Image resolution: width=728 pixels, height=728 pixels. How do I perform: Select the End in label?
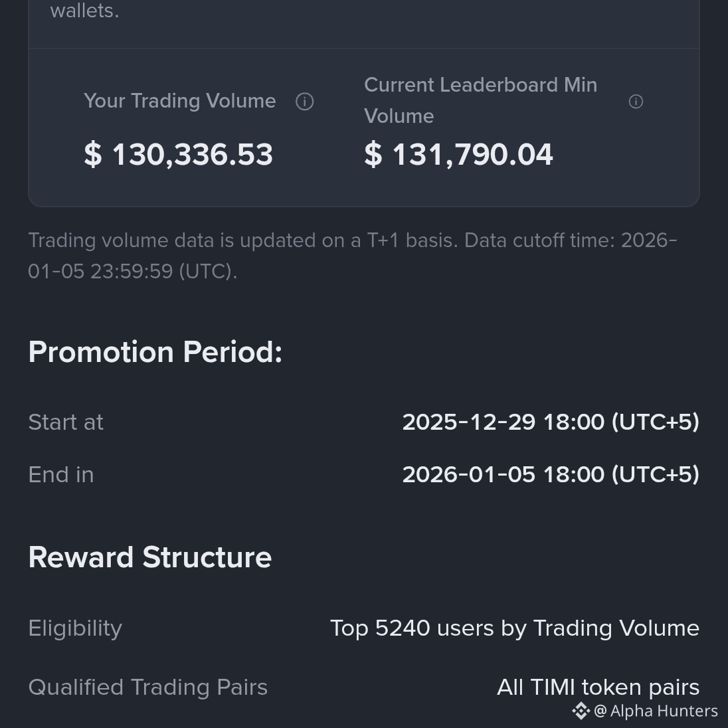tap(61, 474)
